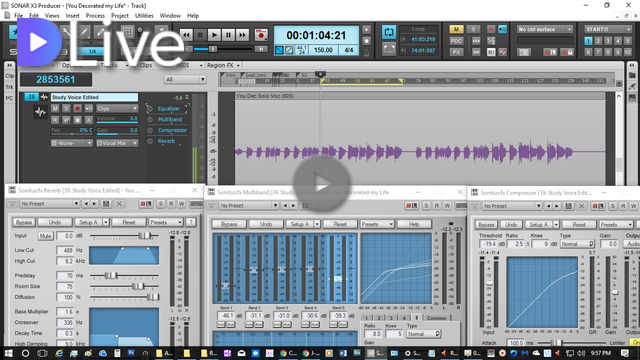Select screenset number 7
Image resolution: width=640 pixels, height=360 pixels.
pyautogui.click(x=598, y=52)
